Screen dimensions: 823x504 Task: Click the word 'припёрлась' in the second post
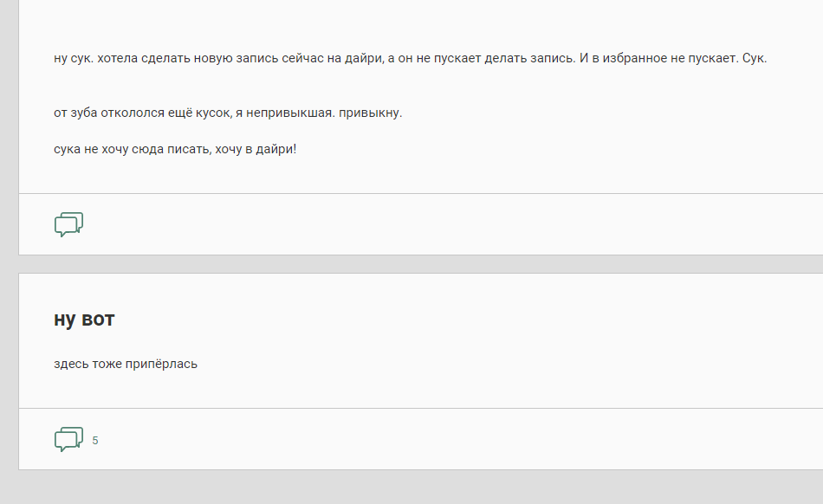click(x=161, y=364)
